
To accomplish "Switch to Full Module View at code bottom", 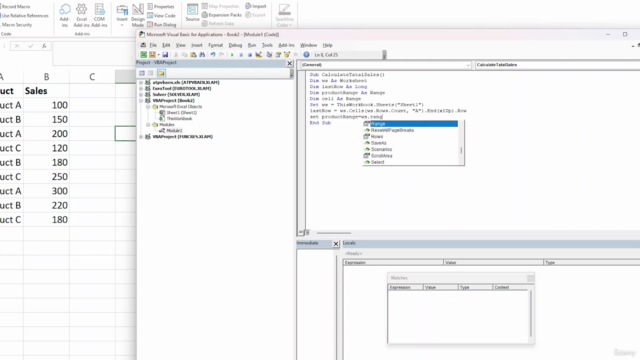I will 307,232.
